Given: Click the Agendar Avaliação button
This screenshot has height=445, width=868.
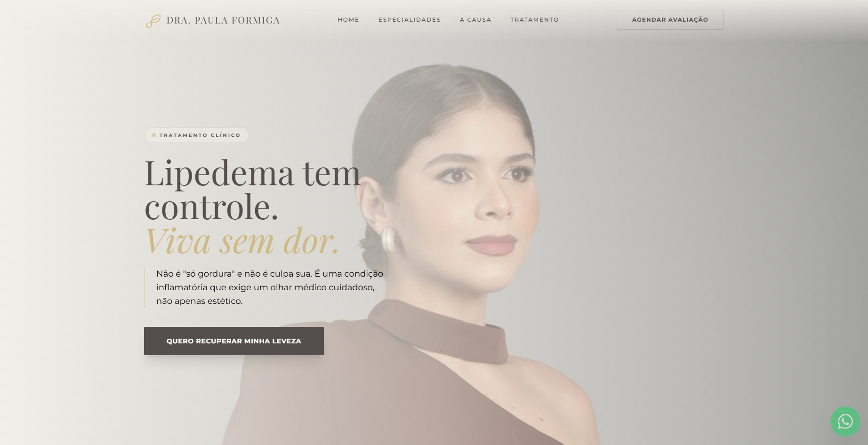Looking at the screenshot, I should coord(670,20).
